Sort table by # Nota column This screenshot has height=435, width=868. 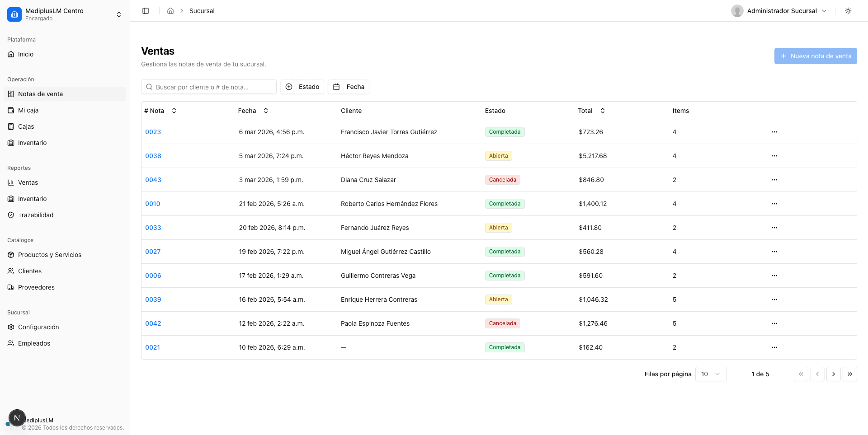[160, 111]
